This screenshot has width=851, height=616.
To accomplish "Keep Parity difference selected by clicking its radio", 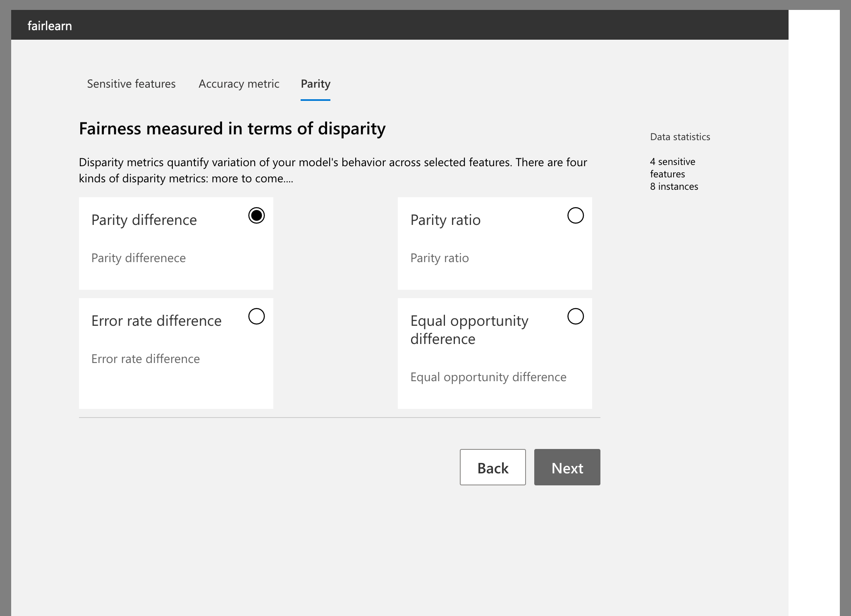I will (256, 215).
